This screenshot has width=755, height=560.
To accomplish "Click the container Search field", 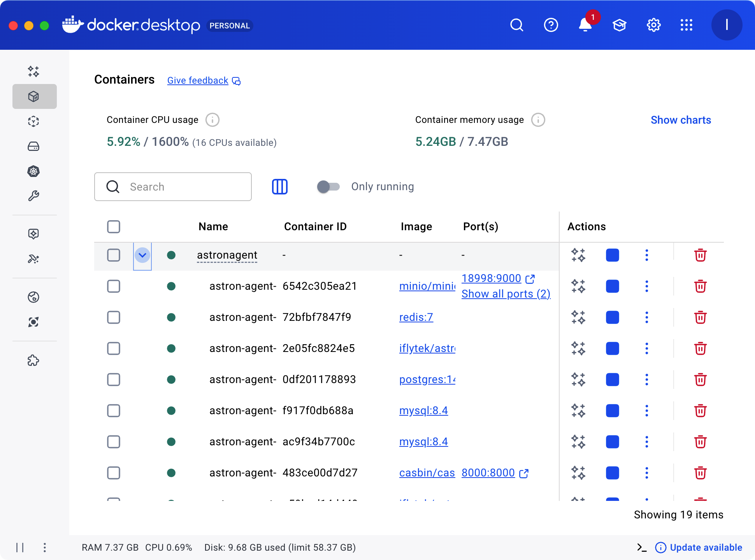I will [173, 187].
